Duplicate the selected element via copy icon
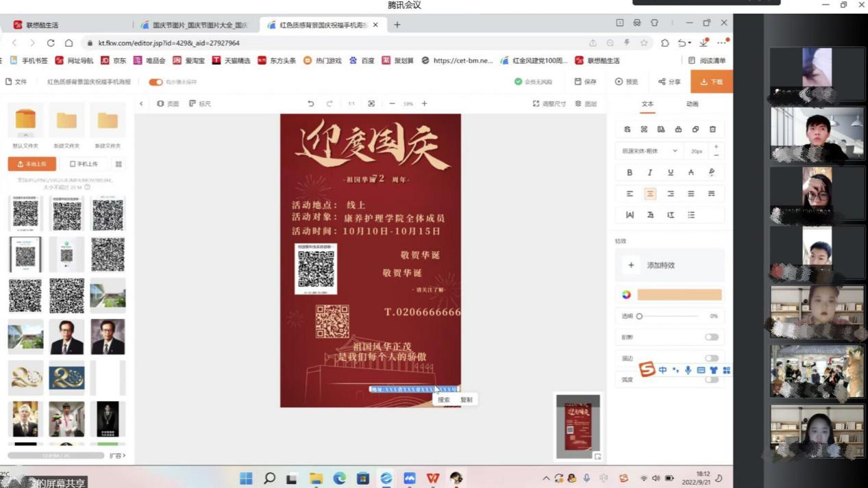Viewport: 868px width, 488px height. 695,129
